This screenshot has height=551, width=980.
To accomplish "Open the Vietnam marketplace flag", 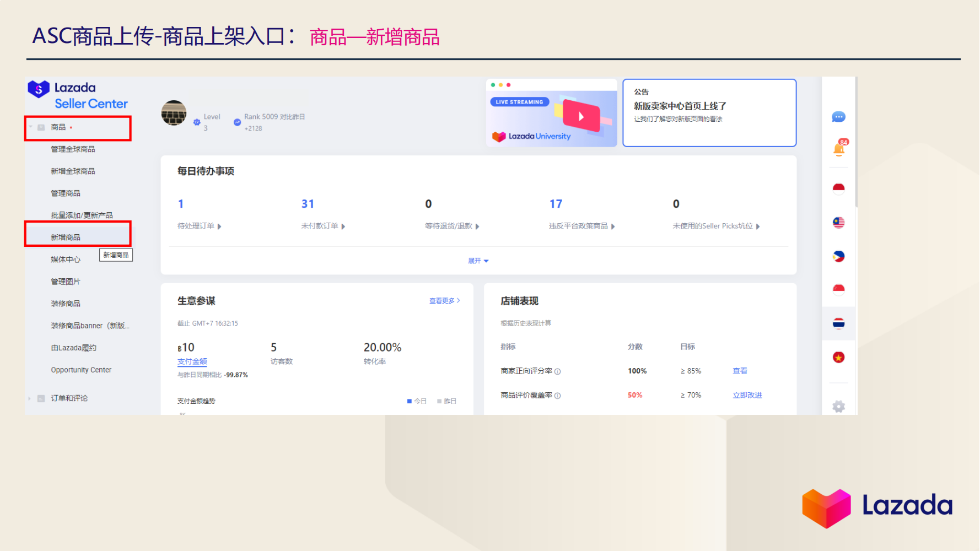I will [838, 357].
